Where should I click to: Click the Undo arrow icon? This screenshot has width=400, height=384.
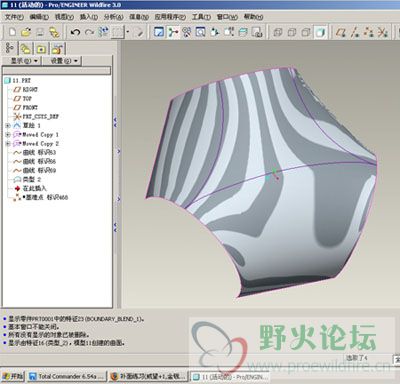pyautogui.click(x=75, y=32)
